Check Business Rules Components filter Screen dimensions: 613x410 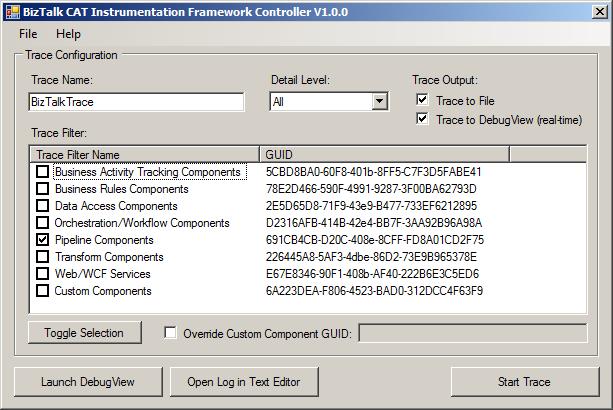tap(43, 189)
